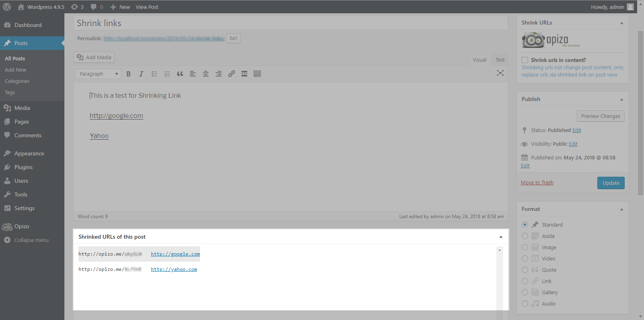Edit post Status link

tap(577, 130)
